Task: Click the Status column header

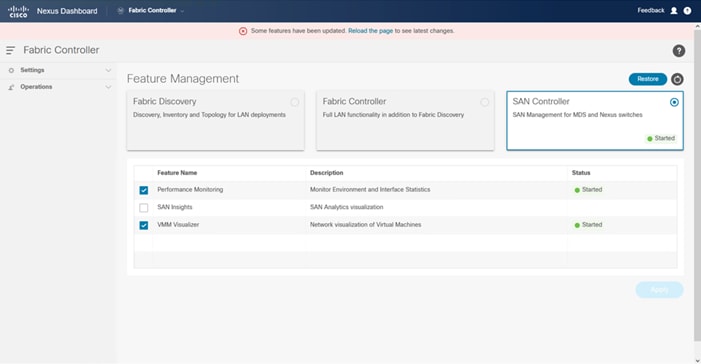Action: tap(581, 173)
